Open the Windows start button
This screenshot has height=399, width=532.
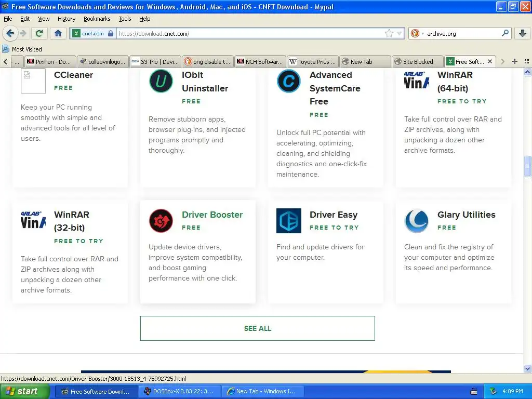click(25, 391)
